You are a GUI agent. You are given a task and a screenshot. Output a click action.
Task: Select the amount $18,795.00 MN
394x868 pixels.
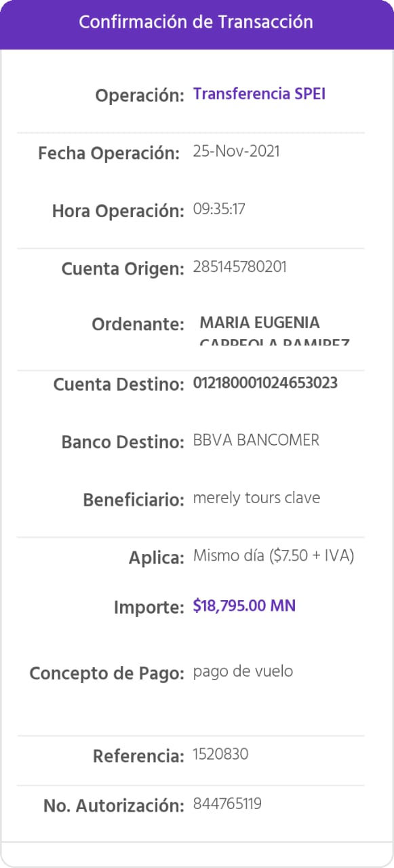[x=244, y=606]
